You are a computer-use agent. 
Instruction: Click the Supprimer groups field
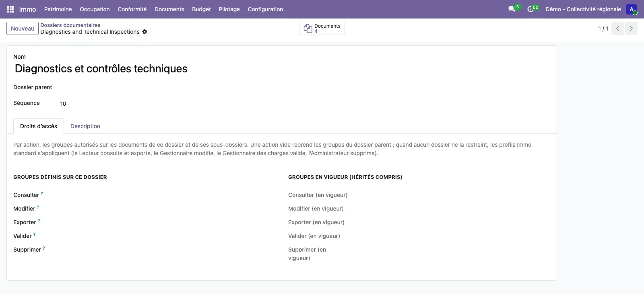pos(167,250)
